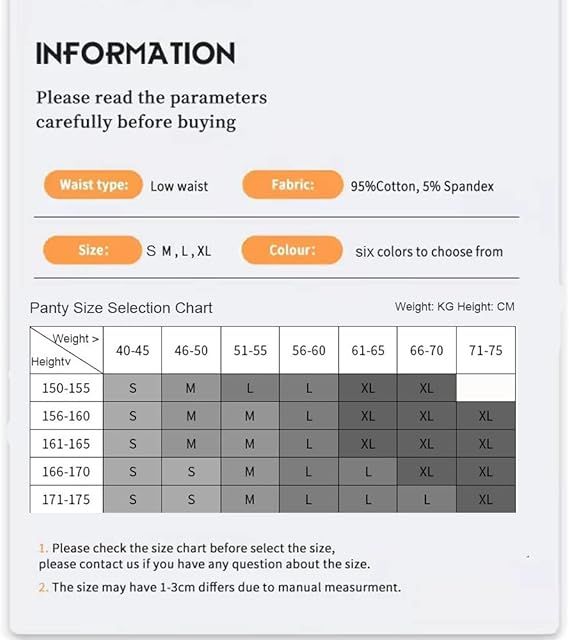The image size is (569, 640).
Task: Click the six colors to choose from text
Action: coord(429,252)
